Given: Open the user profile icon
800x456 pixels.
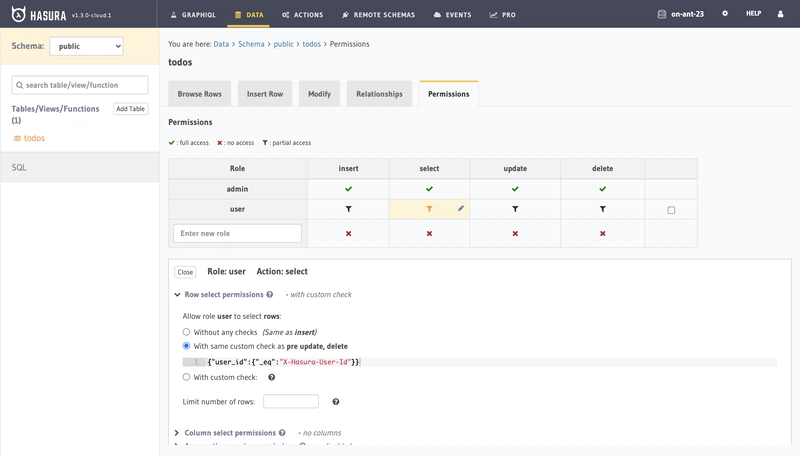Looking at the screenshot, I should [780, 14].
